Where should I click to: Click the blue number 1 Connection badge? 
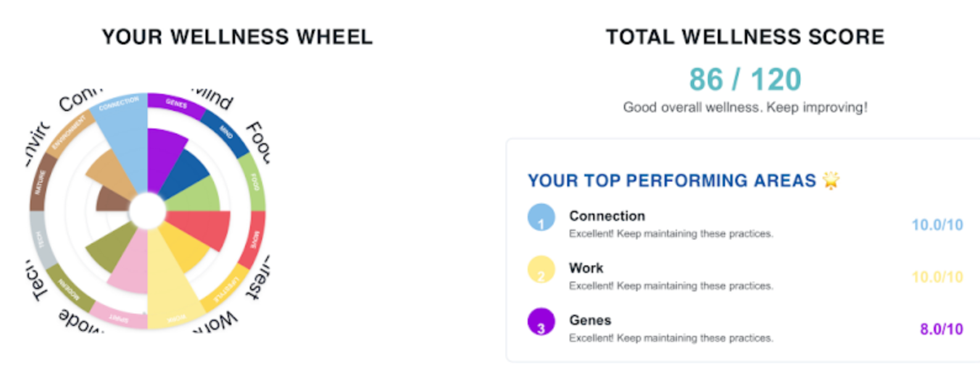[541, 217]
